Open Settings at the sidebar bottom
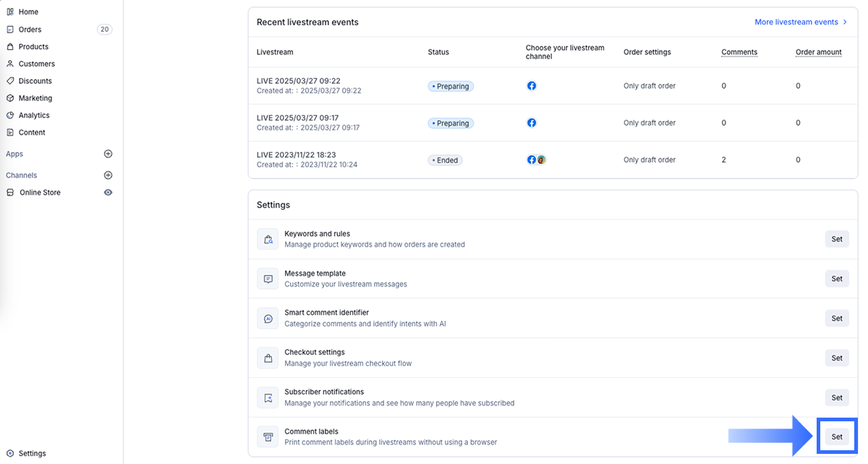The image size is (868, 464). [x=32, y=453]
